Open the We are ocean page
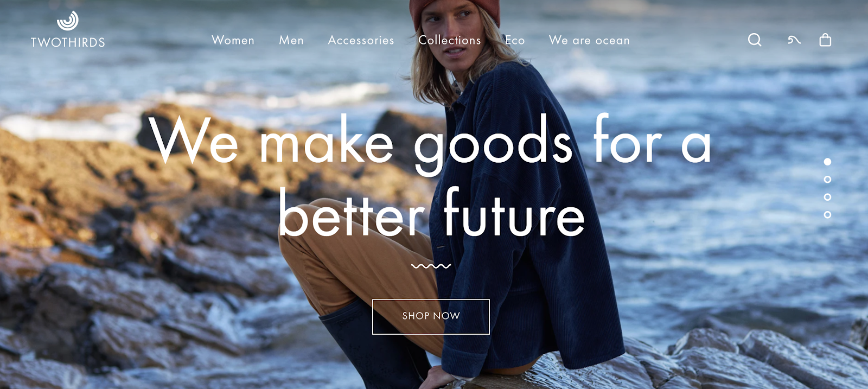This screenshot has width=868, height=389. [x=589, y=40]
